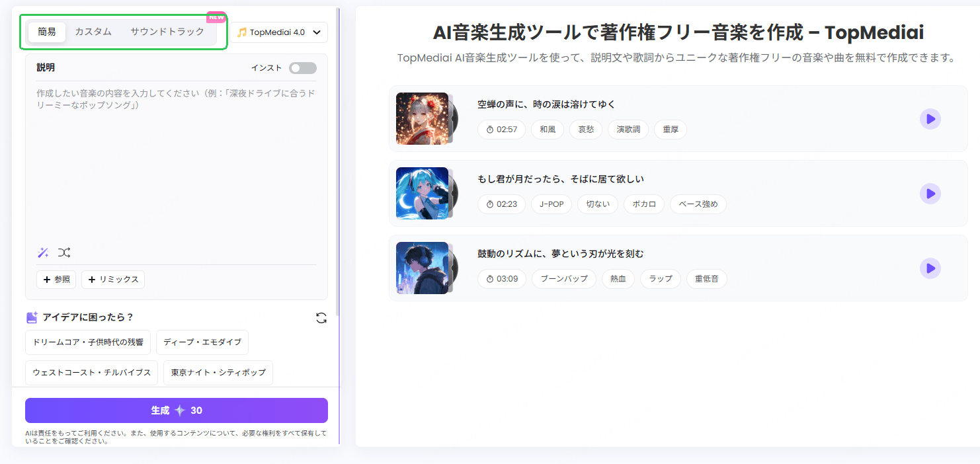This screenshot has width=980, height=464.
Task: Click the ベース強め tag
Action: pyautogui.click(x=698, y=204)
